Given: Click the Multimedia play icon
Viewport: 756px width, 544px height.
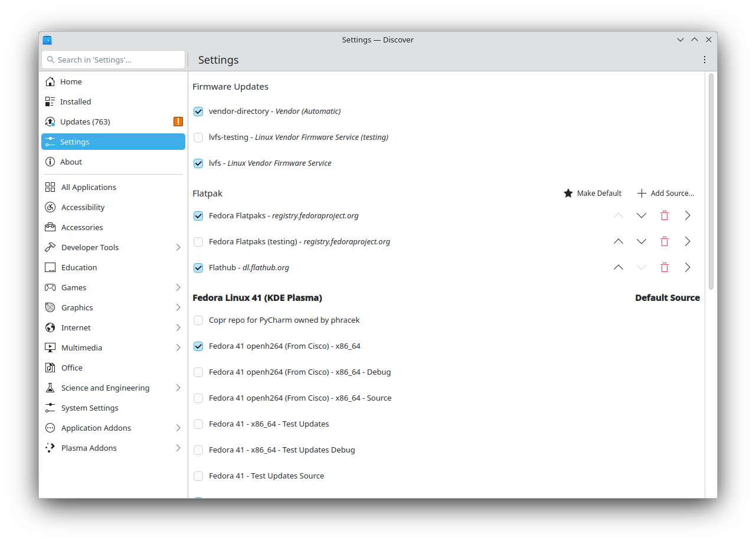Looking at the screenshot, I should tap(50, 348).
